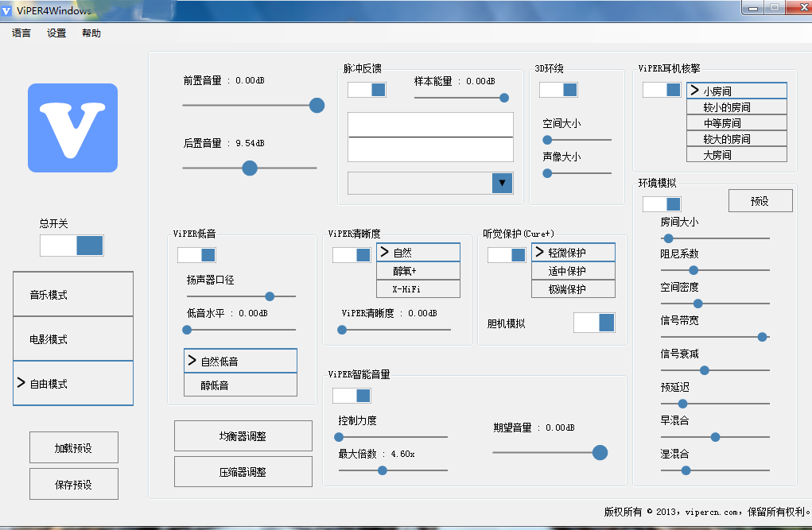812x530 pixels.
Task: Select 醇氧+ clarity mode
Action: (x=418, y=271)
